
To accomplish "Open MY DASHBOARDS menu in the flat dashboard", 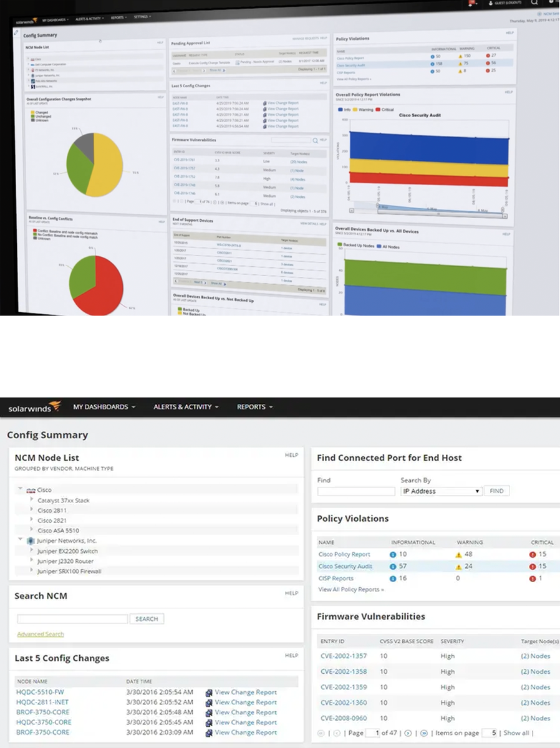I will pos(104,407).
